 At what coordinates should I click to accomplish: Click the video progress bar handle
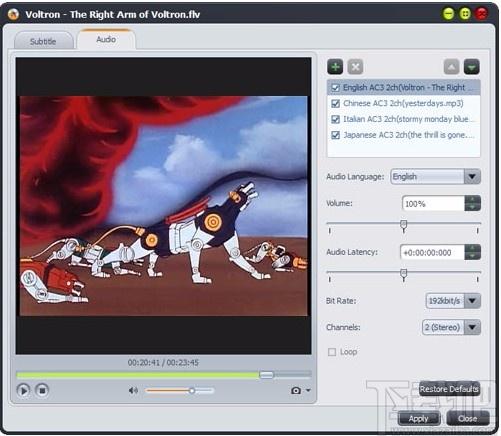click(x=266, y=375)
